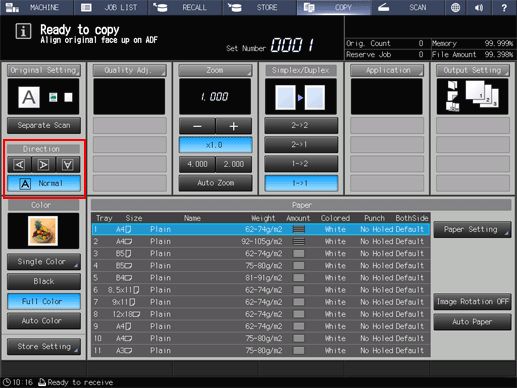Click the fruit color sample thumbnail

coord(43,231)
